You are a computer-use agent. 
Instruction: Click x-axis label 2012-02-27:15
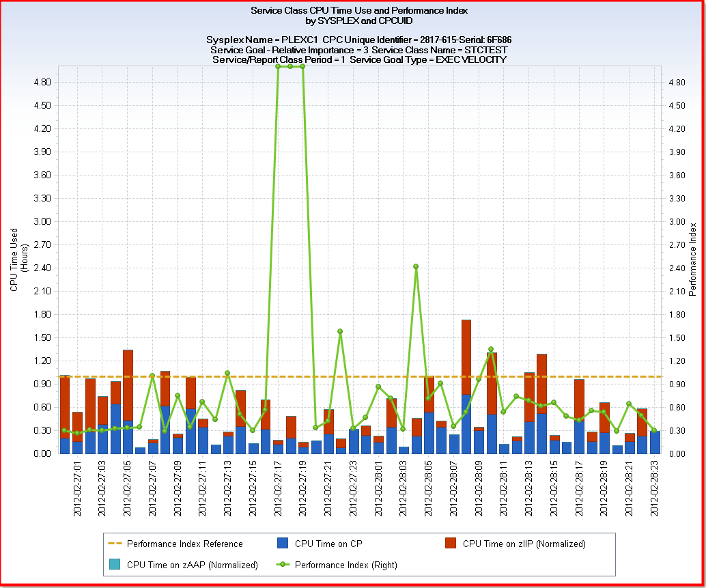click(x=253, y=488)
